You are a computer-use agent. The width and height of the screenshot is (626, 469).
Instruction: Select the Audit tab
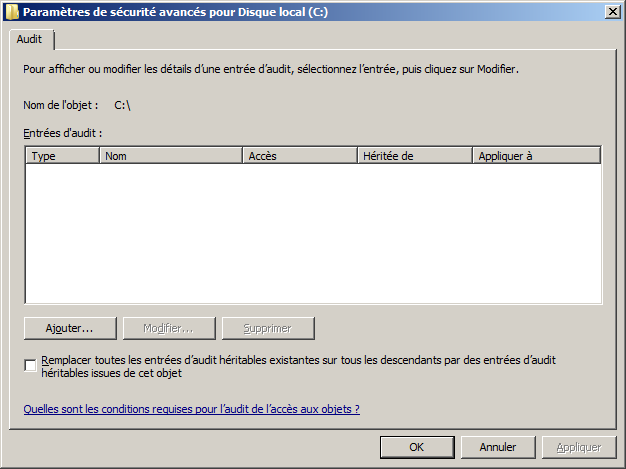coord(29,39)
